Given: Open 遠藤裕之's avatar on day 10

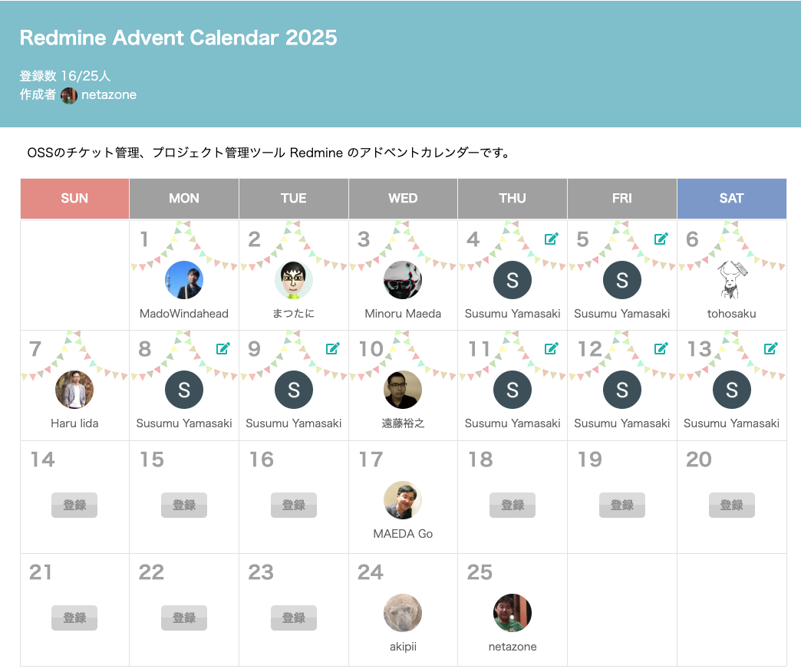Looking at the screenshot, I should 403,390.
